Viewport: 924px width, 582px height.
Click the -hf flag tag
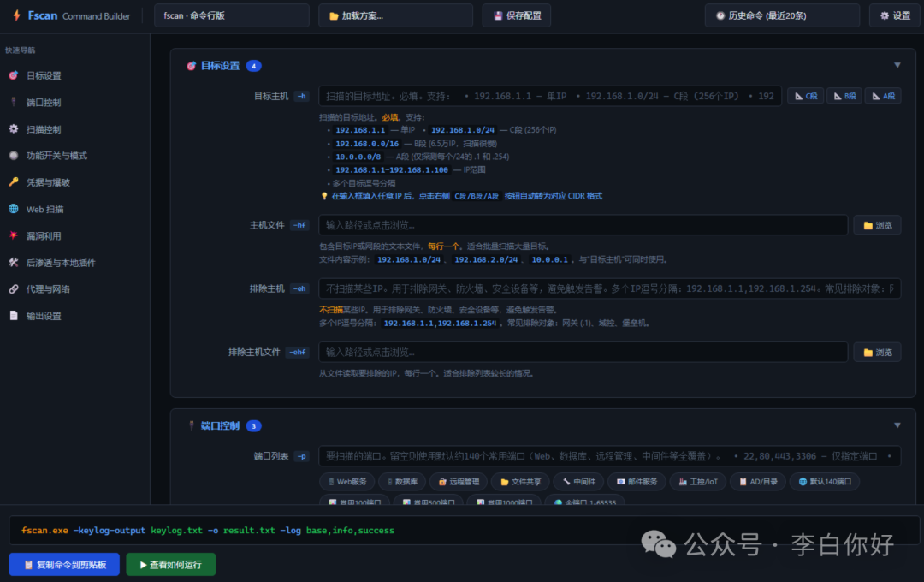(x=300, y=225)
